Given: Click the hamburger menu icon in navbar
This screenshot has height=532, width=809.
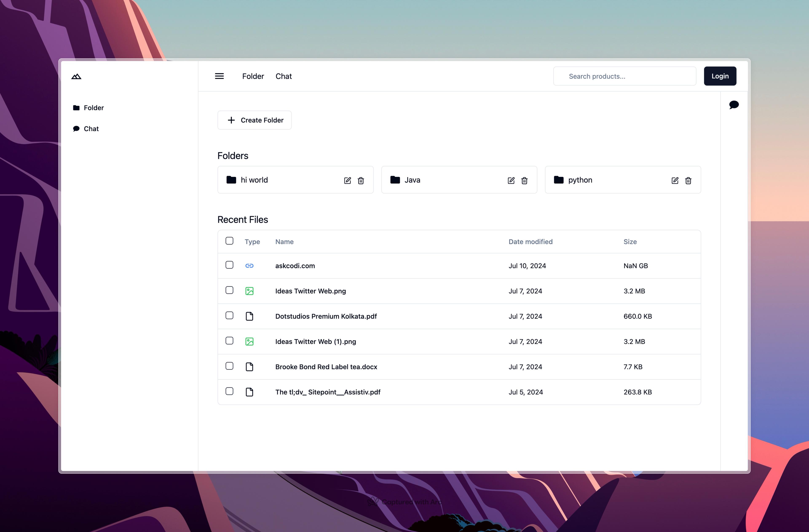Looking at the screenshot, I should (x=219, y=76).
